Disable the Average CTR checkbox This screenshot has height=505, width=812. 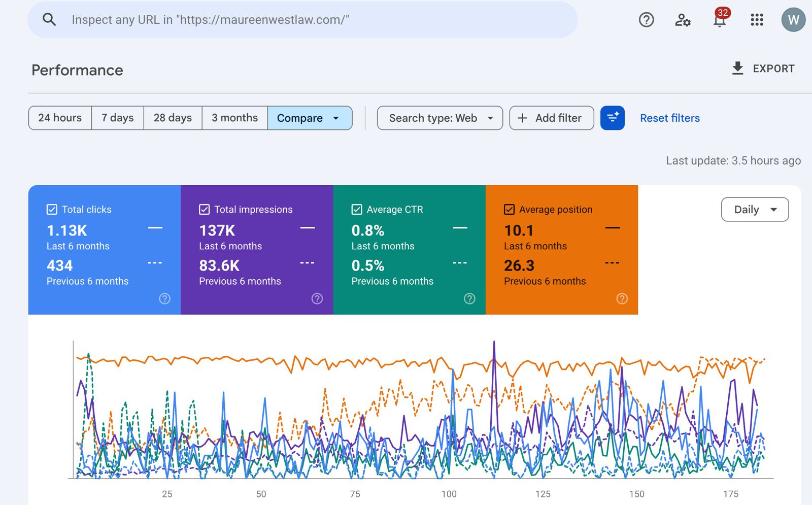click(357, 209)
